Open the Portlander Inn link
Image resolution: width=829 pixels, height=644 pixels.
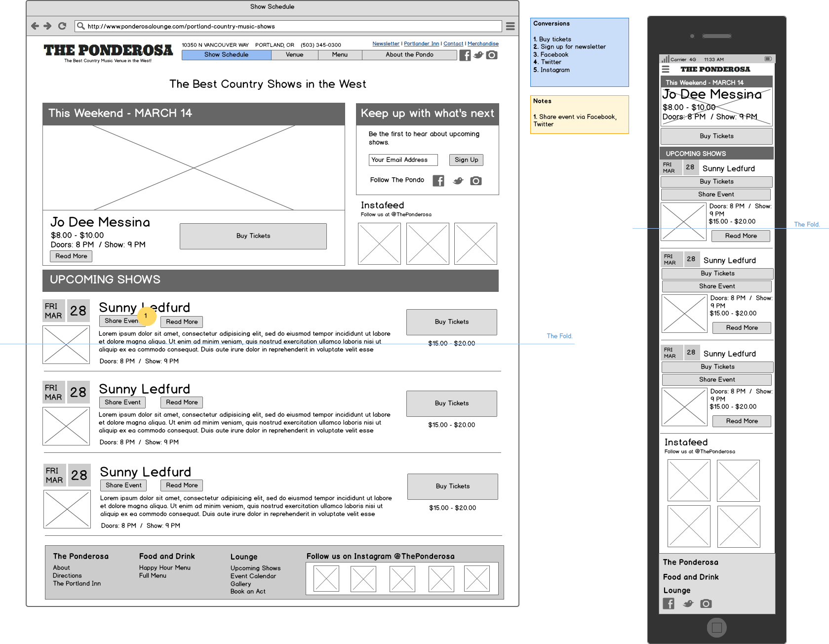pyautogui.click(x=421, y=43)
